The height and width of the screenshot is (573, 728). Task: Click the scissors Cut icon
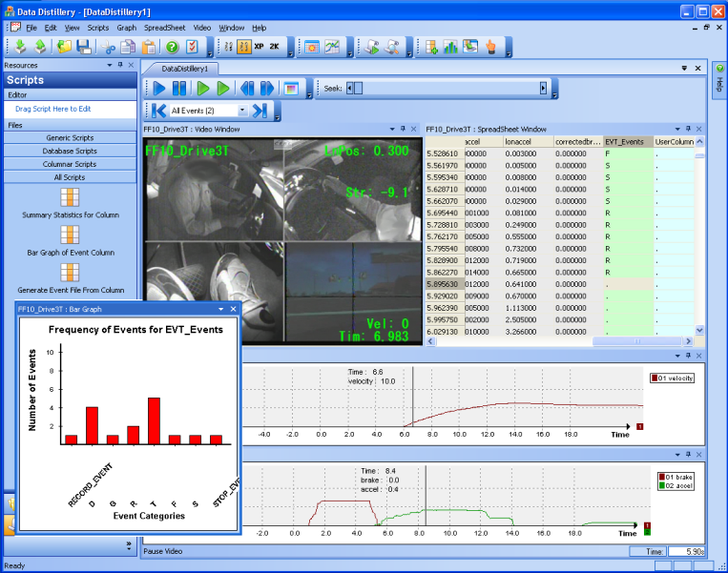pos(108,47)
